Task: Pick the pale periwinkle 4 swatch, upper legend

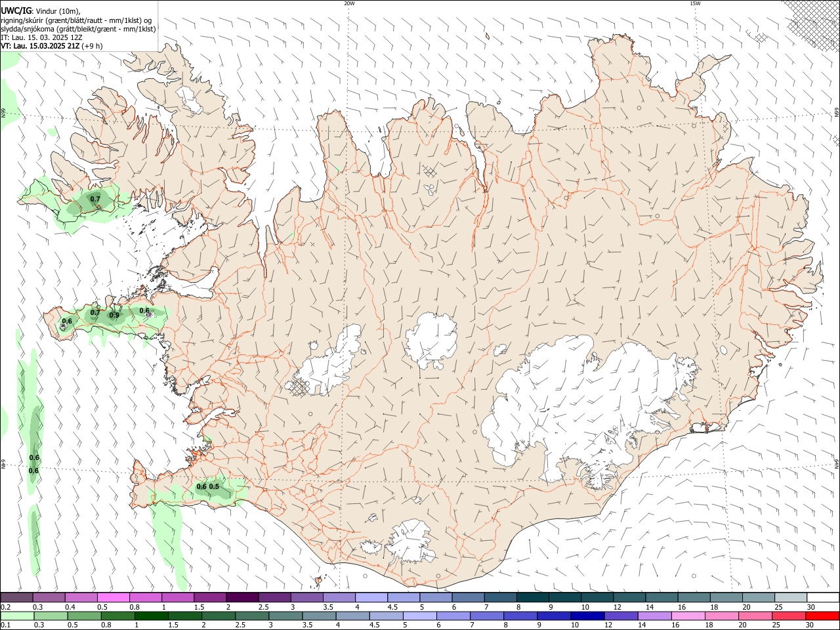Action: point(371,597)
